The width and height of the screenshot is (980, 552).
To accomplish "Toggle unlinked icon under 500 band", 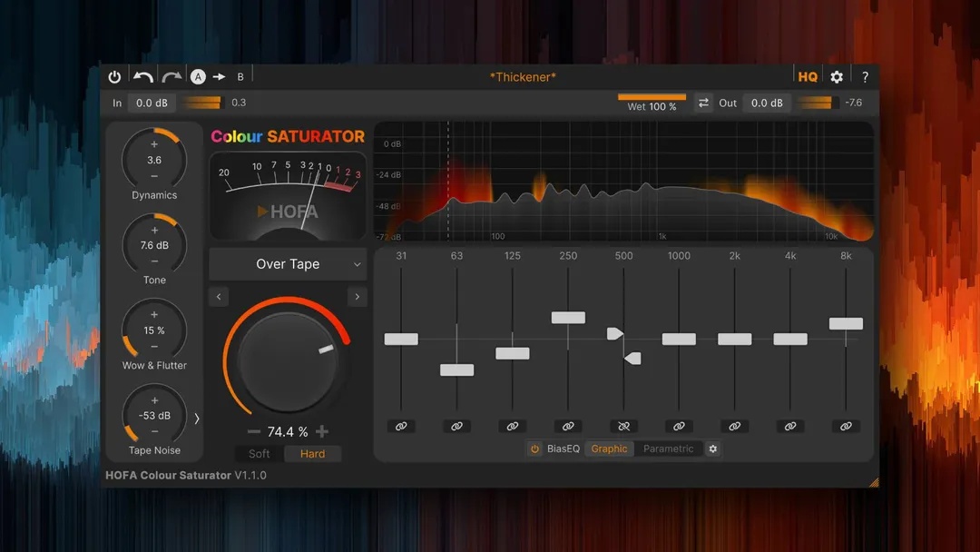I will 623,427.
